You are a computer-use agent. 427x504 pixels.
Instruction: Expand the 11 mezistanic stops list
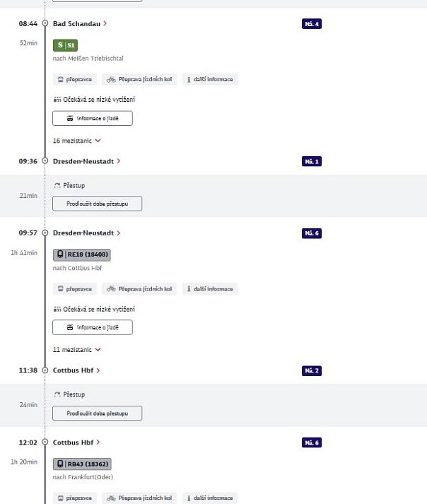coord(77,350)
